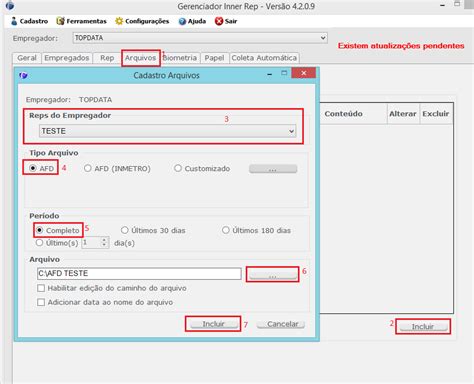
Task: Click the Excluir column header
Action: [x=436, y=114]
